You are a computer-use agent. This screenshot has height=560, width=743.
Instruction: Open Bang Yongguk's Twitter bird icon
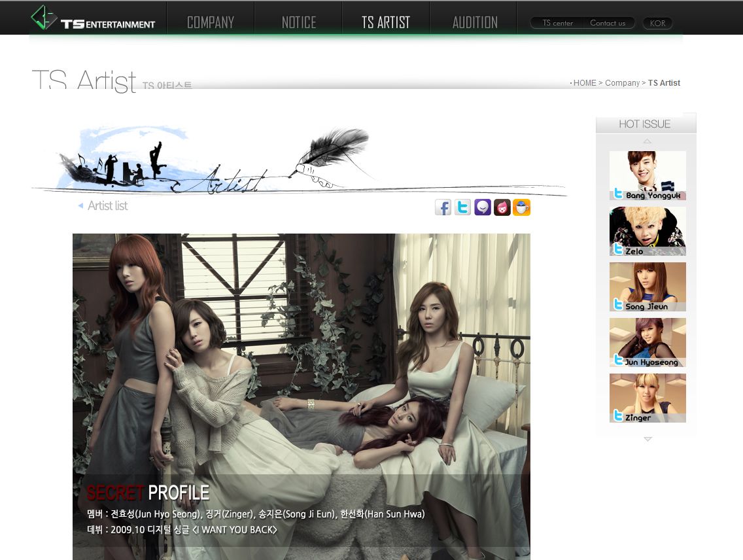point(618,194)
